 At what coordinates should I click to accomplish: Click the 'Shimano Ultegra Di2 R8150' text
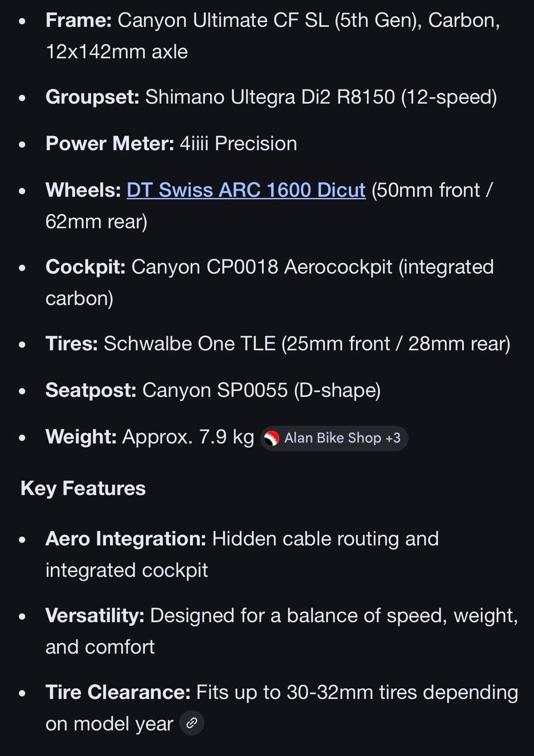(270, 97)
